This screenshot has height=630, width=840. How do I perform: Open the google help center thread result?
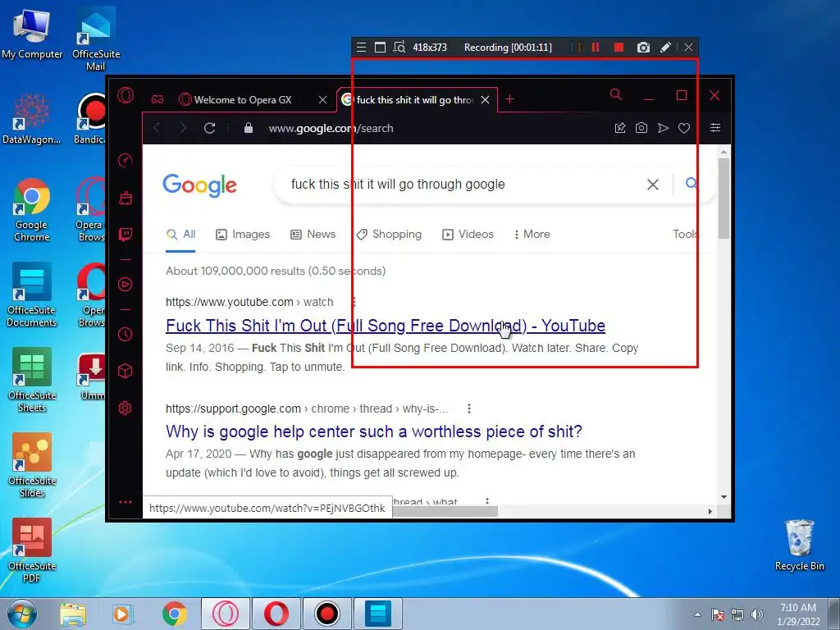point(374,431)
